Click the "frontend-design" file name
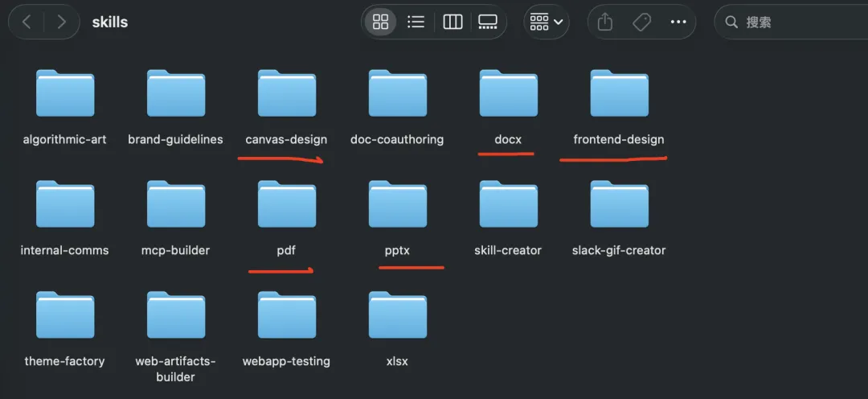 point(619,140)
